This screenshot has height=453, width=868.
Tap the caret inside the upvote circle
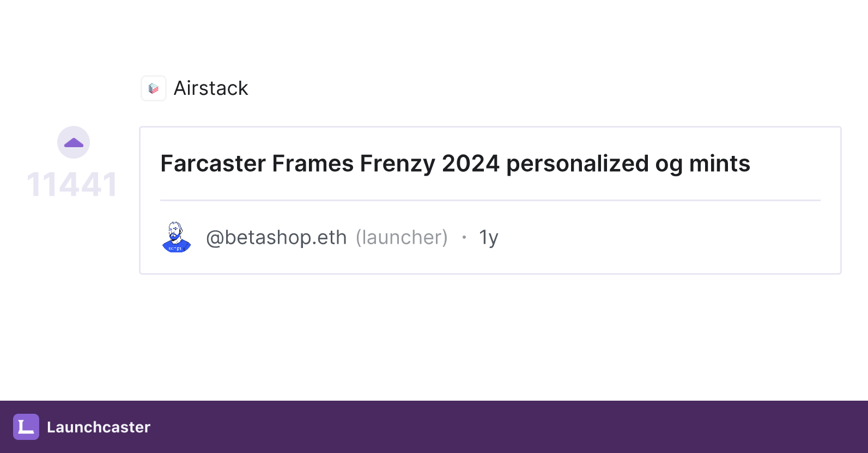[x=73, y=142]
